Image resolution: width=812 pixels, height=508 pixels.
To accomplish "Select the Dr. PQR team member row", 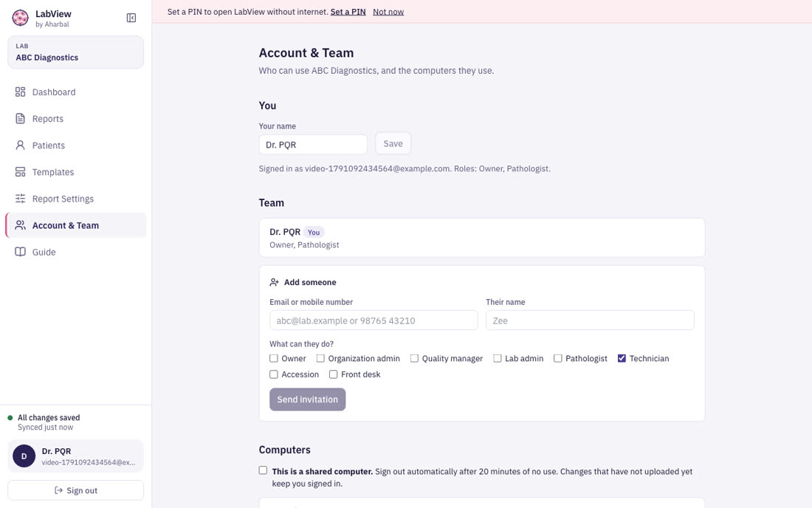I will pyautogui.click(x=481, y=238).
